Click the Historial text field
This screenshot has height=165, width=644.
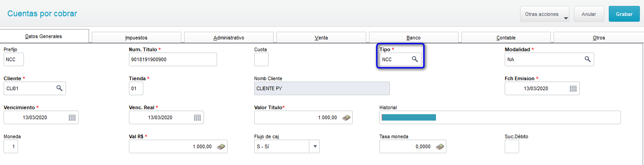[500, 117]
